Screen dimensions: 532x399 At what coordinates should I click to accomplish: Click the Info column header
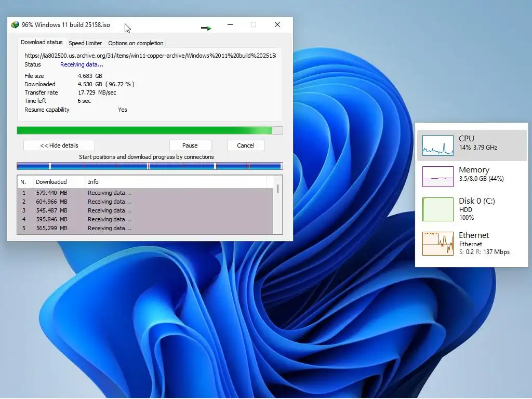(x=176, y=182)
